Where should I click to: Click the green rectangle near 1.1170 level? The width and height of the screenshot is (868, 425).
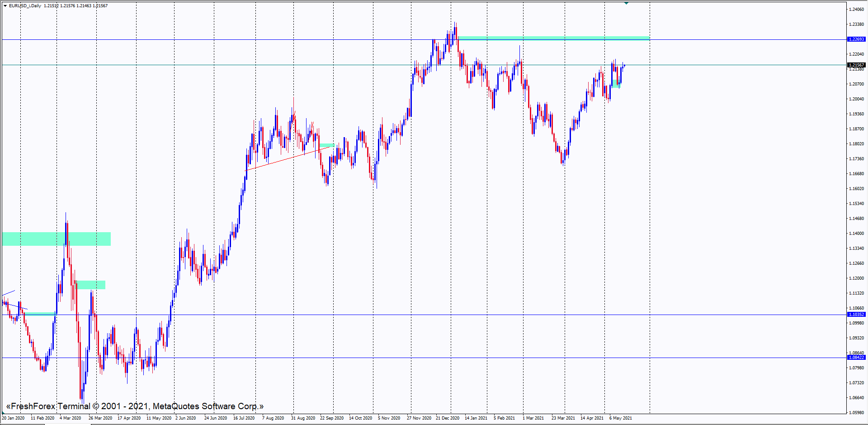(x=91, y=285)
